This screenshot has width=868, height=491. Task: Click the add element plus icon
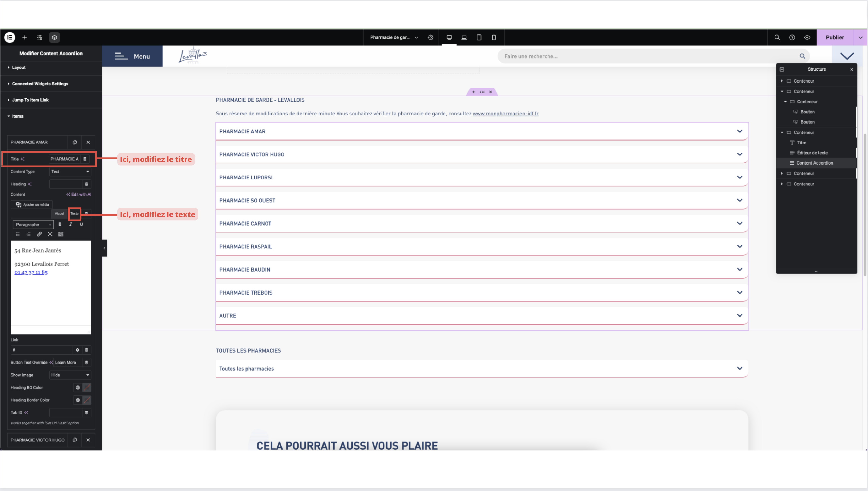click(x=25, y=37)
